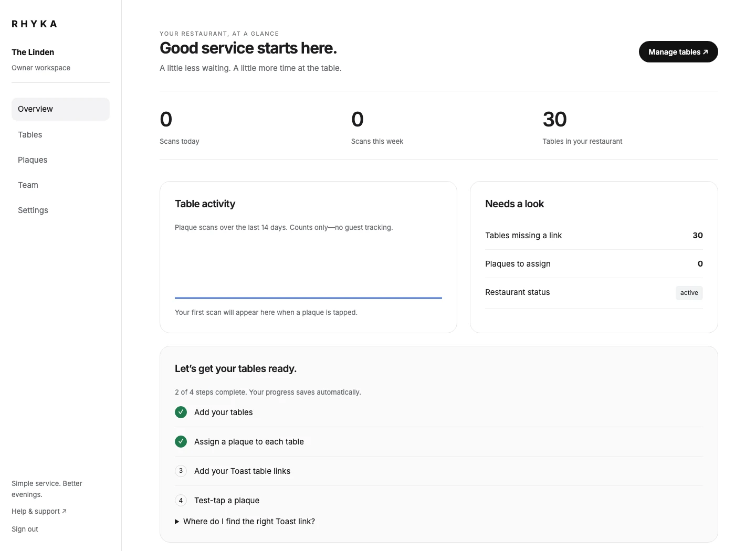This screenshot has height=551, width=756.
Task: Click the Scans today label
Action: pos(180,142)
